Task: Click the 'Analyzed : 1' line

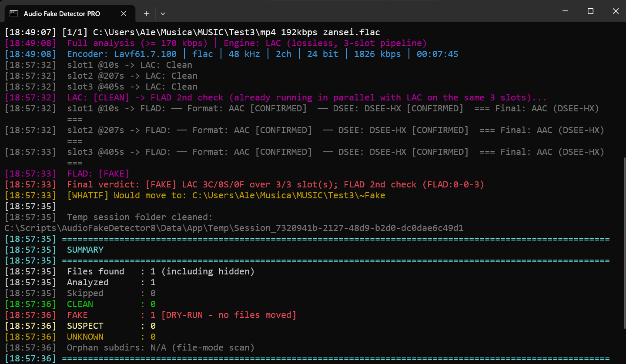Action: tap(80, 282)
